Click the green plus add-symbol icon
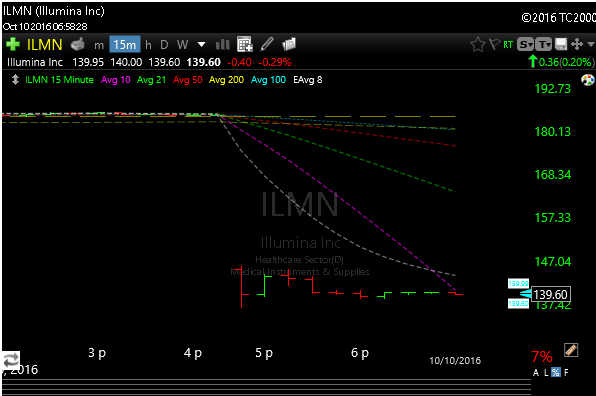The width and height of the screenshot is (596, 396). click(13, 44)
